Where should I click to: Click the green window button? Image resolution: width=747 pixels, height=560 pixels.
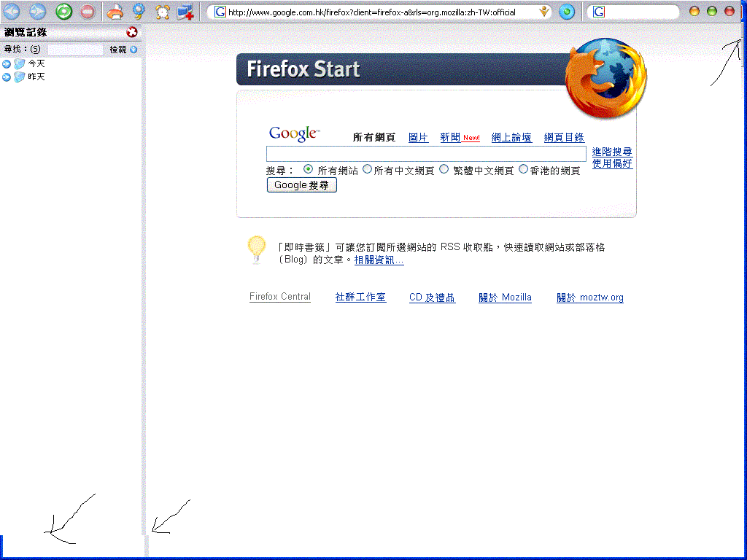[712, 11]
